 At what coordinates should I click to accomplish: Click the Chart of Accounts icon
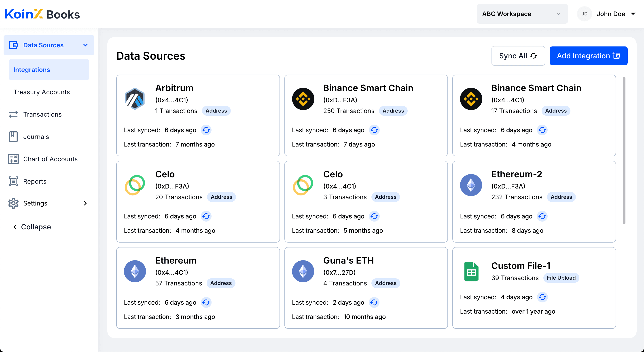pos(13,159)
